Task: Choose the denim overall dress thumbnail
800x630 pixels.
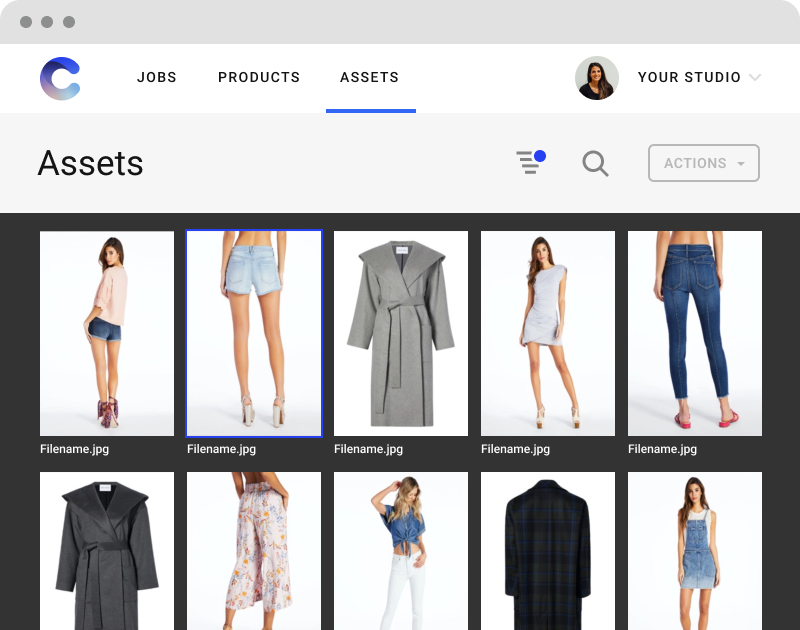Action: 694,551
